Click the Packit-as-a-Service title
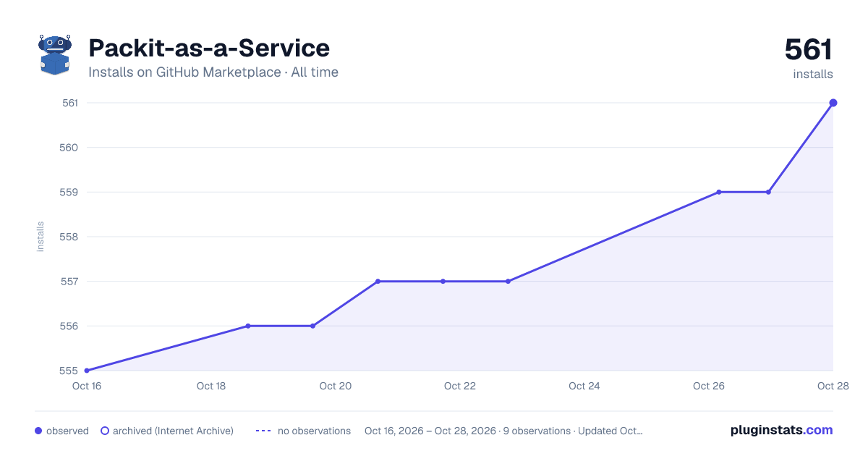The width and height of the screenshot is (868, 456). 209,48
